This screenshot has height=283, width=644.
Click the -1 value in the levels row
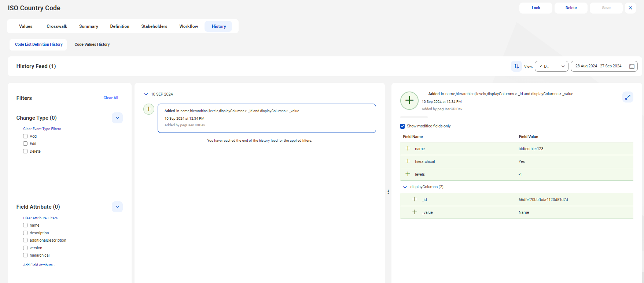tap(520, 174)
